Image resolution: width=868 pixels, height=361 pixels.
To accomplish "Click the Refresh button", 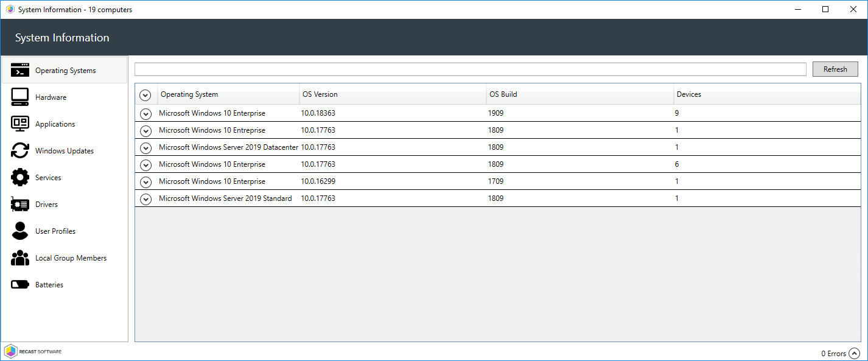I will coord(835,69).
